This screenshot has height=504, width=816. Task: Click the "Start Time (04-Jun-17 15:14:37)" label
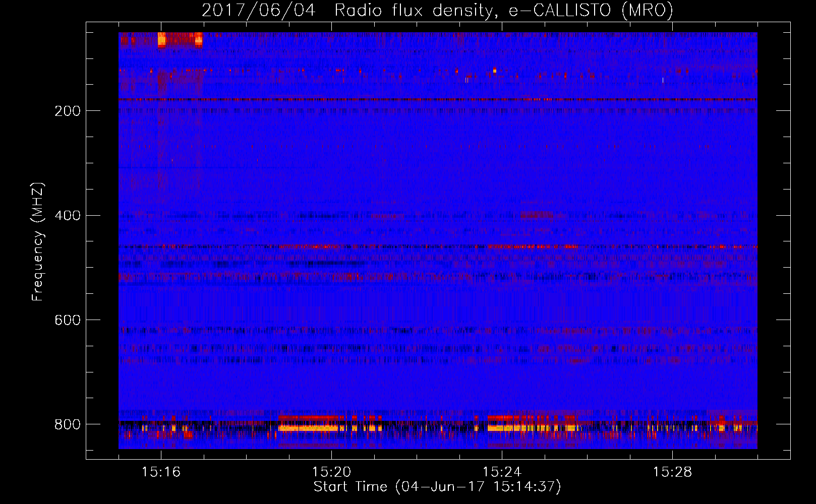coord(437,487)
